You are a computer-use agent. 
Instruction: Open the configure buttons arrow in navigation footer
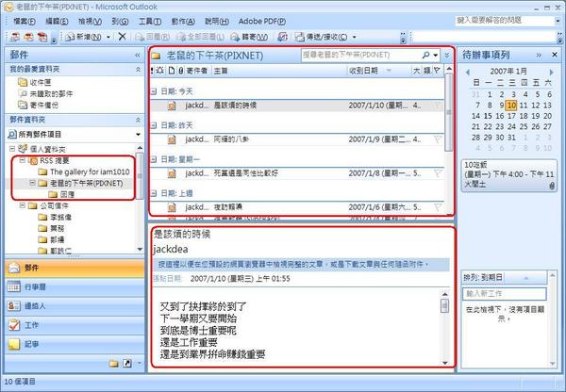[x=139, y=363]
